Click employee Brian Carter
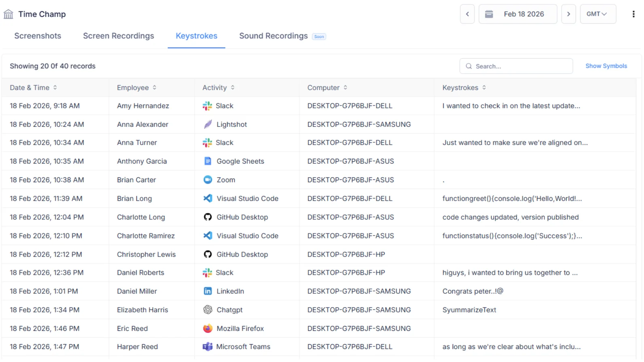Screen dimensions: 644x362 point(136,180)
